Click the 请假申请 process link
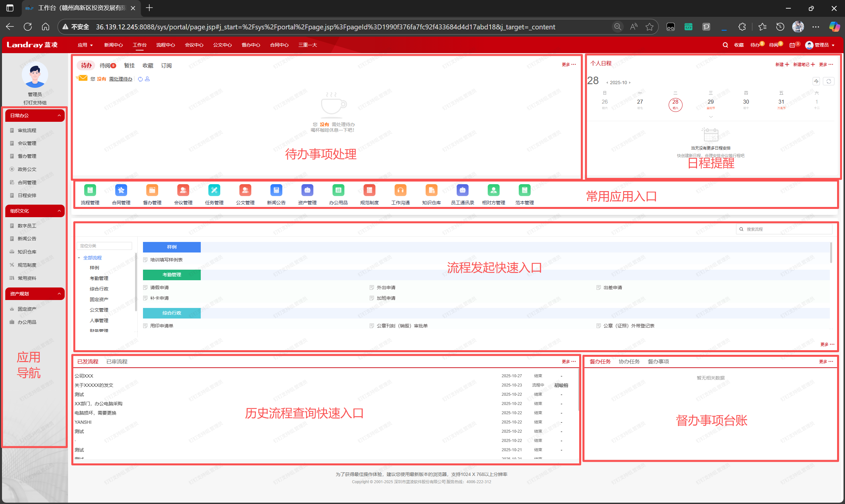845x504 pixels. (x=159, y=288)
